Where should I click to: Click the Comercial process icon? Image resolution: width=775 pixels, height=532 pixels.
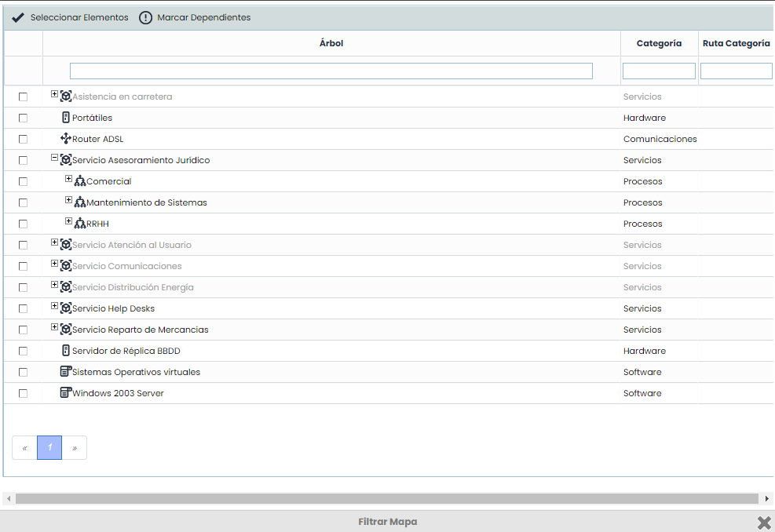pos(80,181)
